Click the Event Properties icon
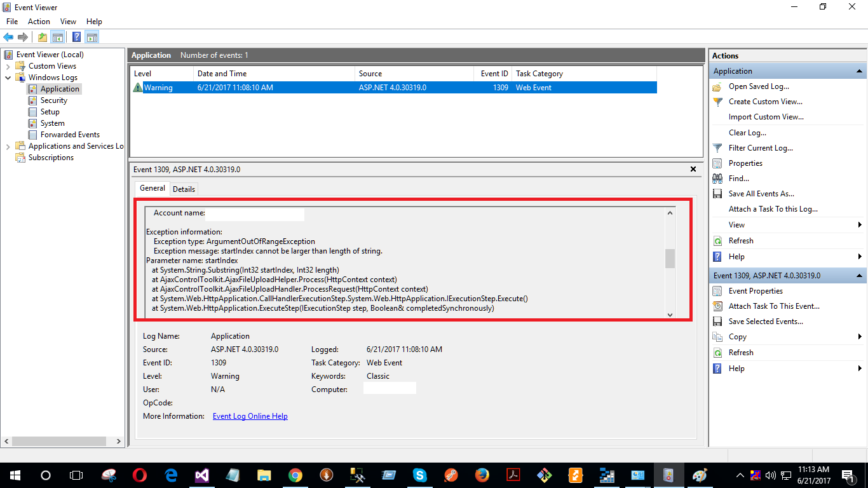The height and width of the screenshot is (488, 868). 717,291
